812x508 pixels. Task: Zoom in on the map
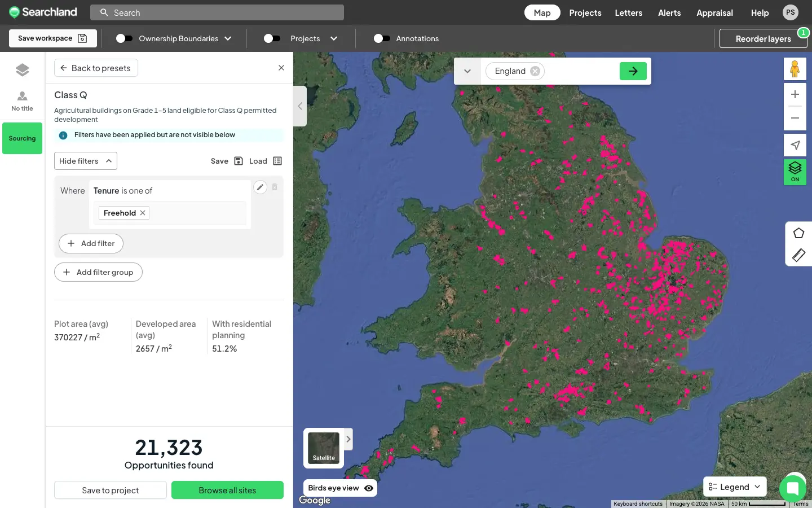[795, 94]
